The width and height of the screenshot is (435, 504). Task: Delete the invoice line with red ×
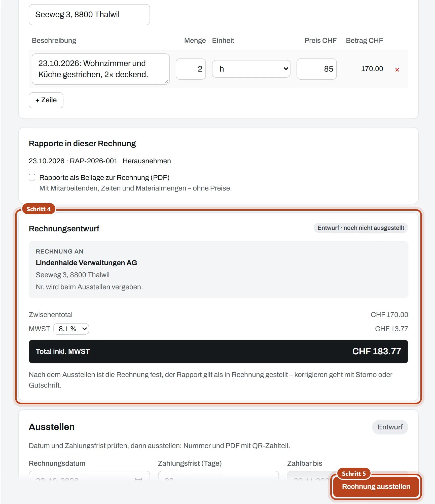pyautogui.click(x=397, y=70)
